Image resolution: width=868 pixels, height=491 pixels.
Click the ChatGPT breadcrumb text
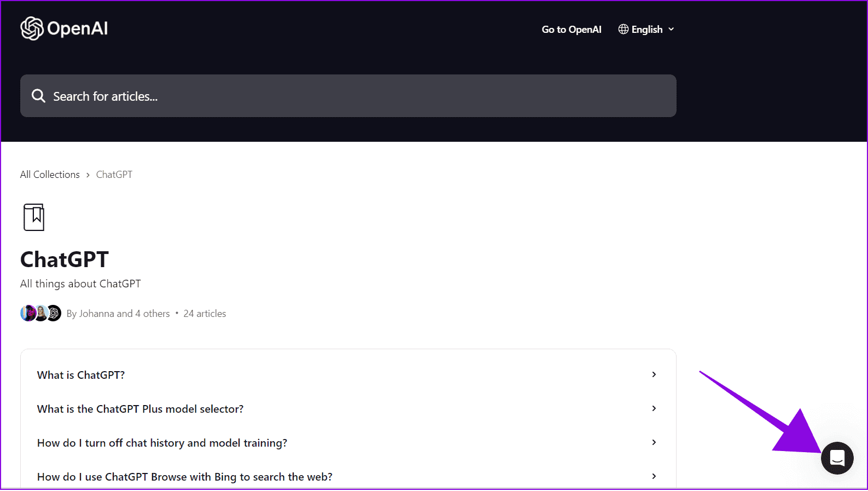point(114,175)
